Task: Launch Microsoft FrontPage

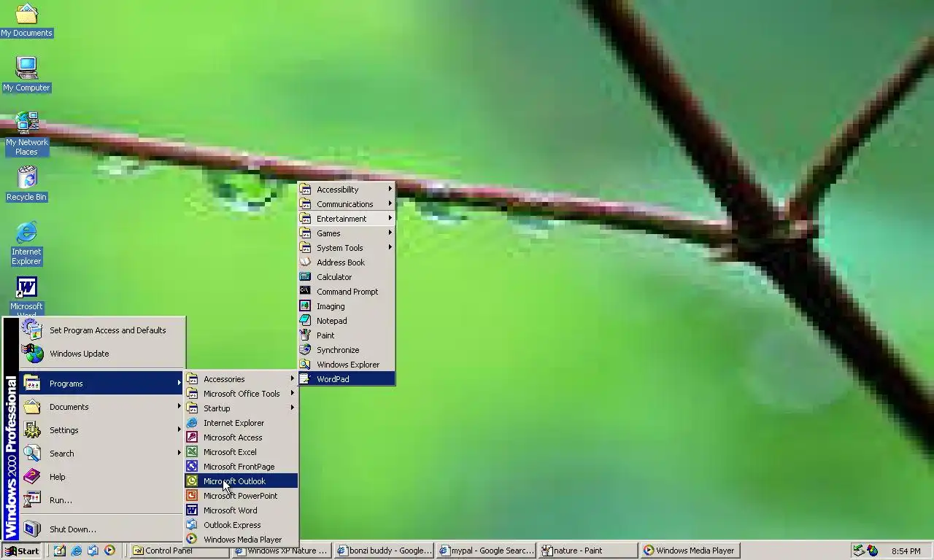Action: [x=241, y=467]
